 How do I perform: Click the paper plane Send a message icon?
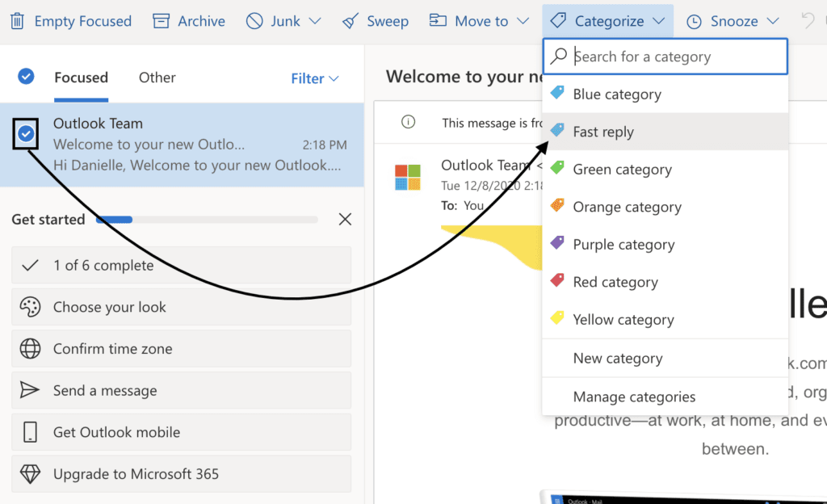pyautogui.click(x=30, y=391)
